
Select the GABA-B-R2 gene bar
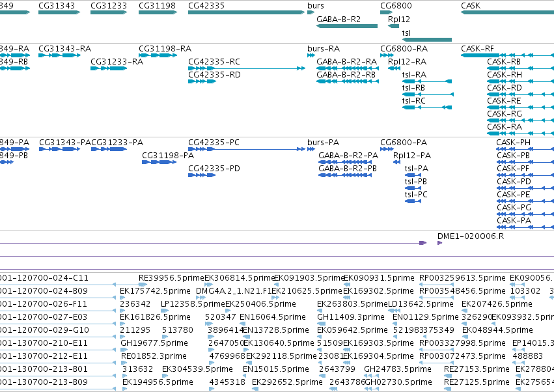[347, 26]
